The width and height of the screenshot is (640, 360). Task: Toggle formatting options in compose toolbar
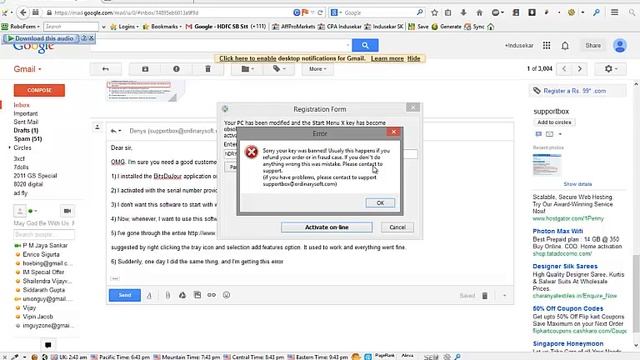coord(149,295)
